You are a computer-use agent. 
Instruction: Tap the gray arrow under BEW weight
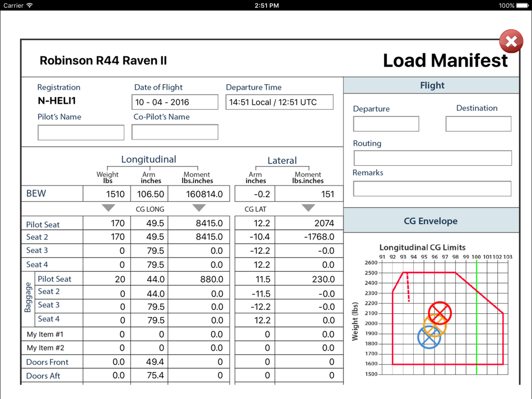pyautogui.click(x=108, y=208)
